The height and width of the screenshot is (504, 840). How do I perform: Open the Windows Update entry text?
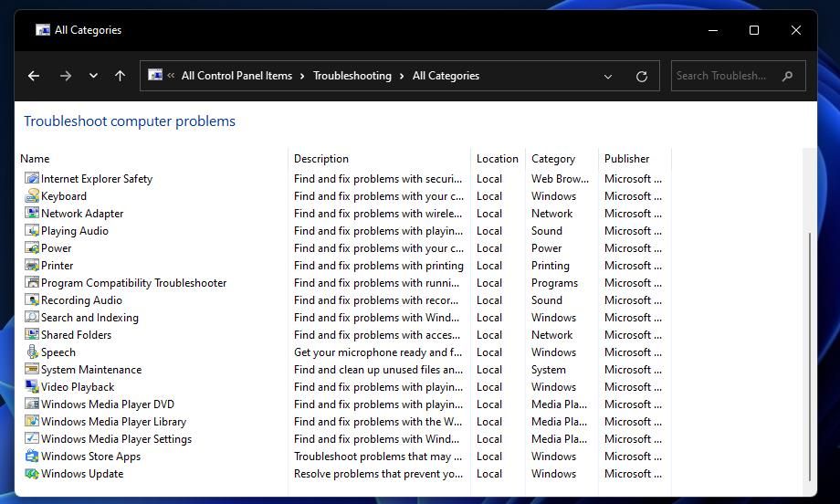click(x=82, y=474)
